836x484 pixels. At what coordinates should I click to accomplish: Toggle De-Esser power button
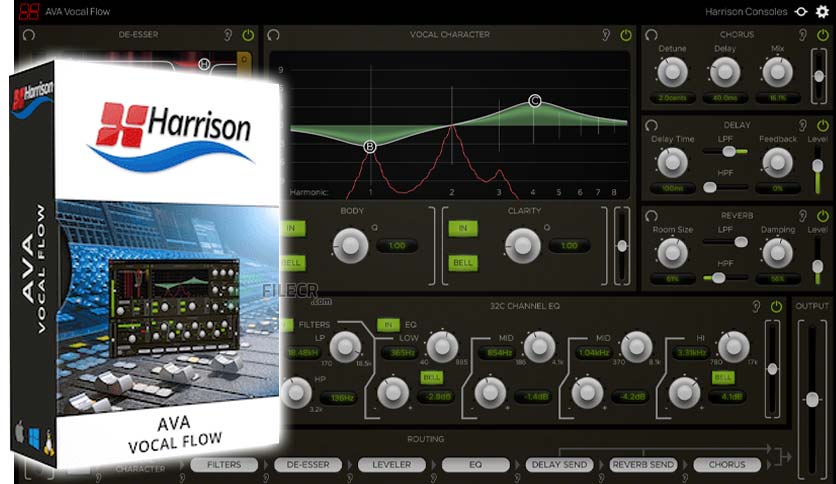pyautogui.click(x=248, y=35)
